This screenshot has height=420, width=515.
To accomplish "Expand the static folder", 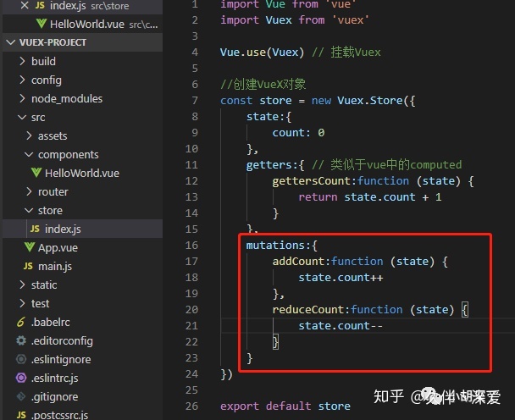I will coord(22,285).
